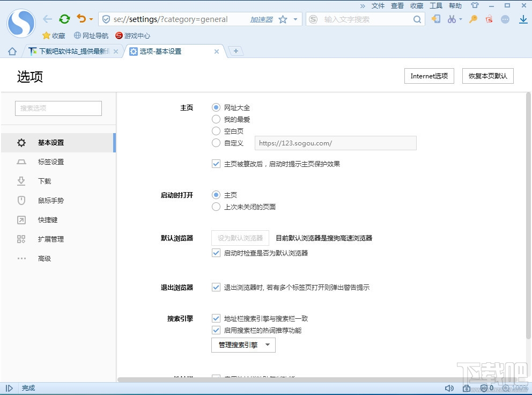Open the 帮助 menu

click(x=455, y=6)
